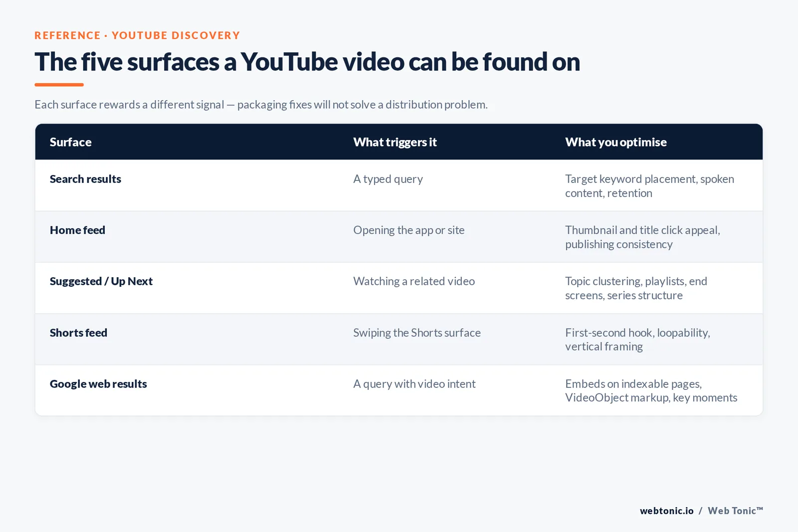Click the 'A query with video intent' cell

(414, 384)
